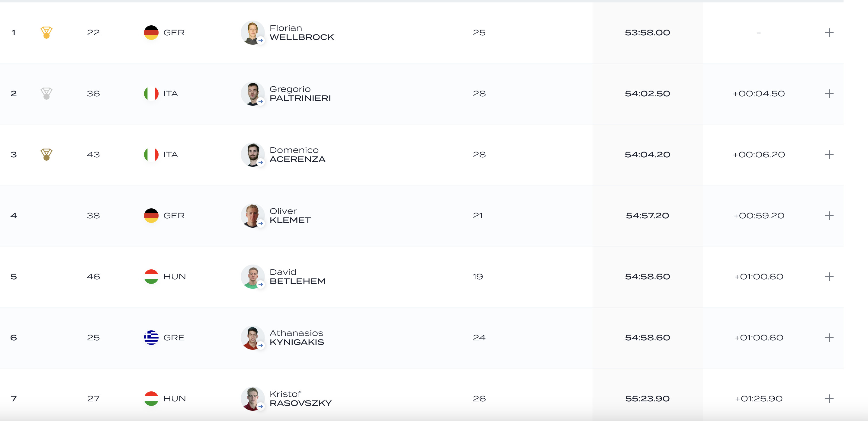Click the silver medal icon beside Paltrinieri
868x421 pixels.
coord(47,93)
